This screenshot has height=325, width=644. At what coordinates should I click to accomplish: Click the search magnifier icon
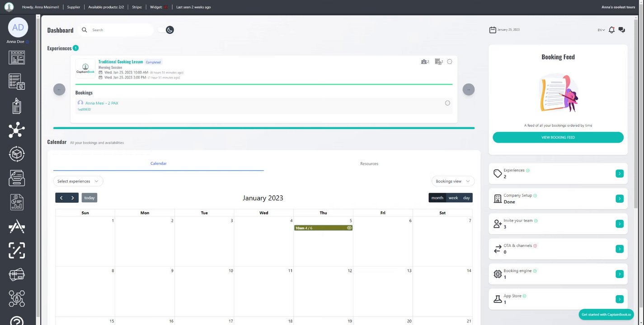[84, 30]
